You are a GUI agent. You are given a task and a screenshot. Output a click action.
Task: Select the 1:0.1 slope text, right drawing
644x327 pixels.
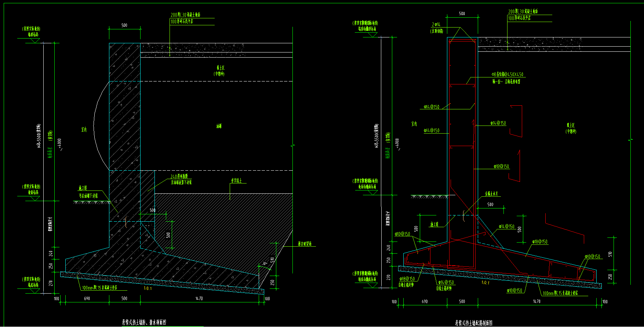click(x=485, y=283)
